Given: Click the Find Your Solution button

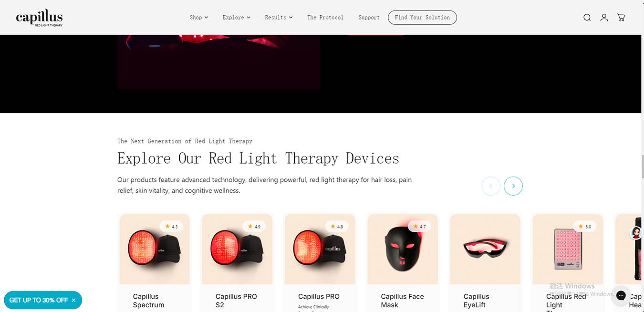Looking at the screenshot, I should coord(422,18).
